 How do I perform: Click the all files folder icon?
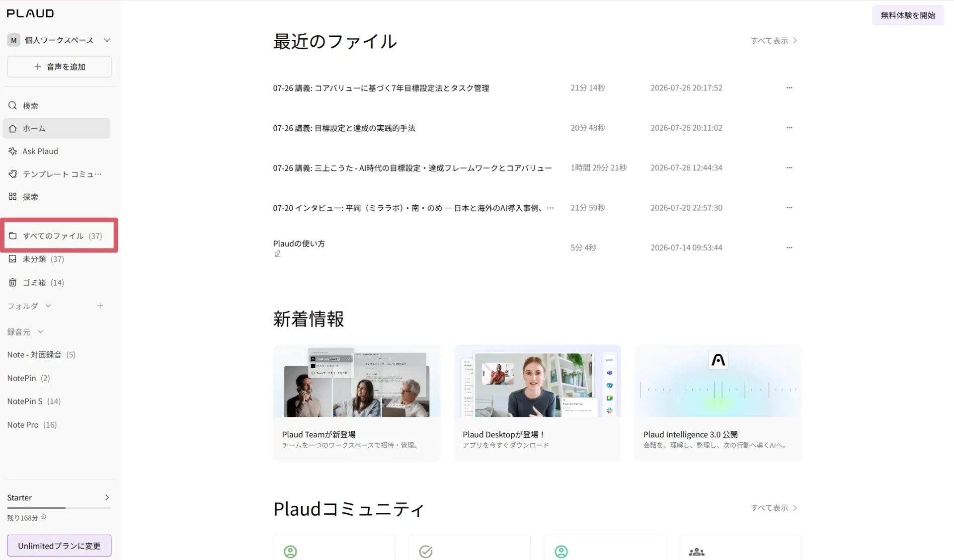[x=13, y=236]
